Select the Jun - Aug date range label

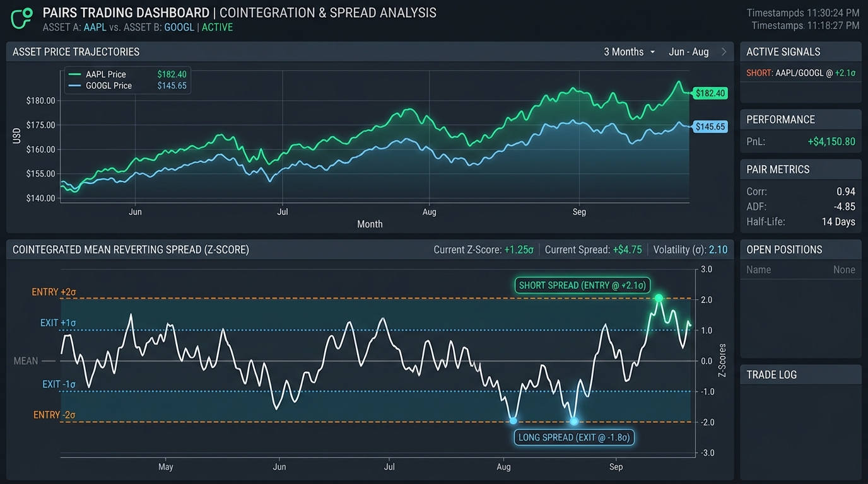(x=689, y=52)
